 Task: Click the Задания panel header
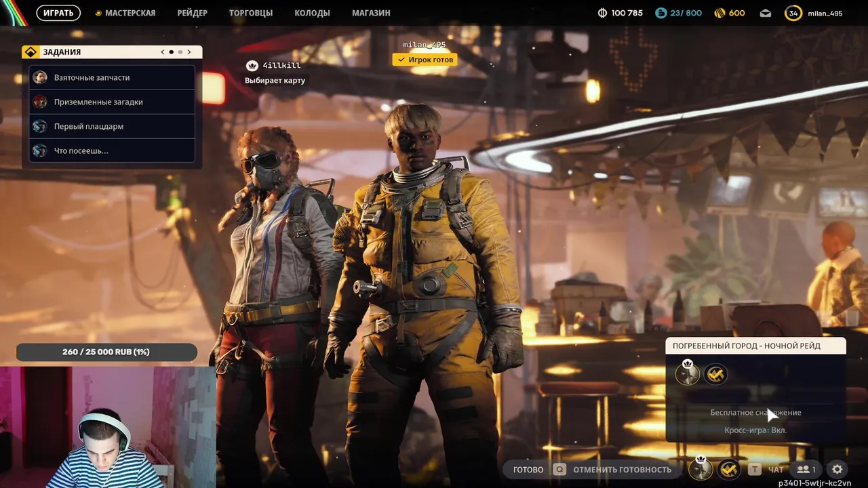pos(112,52)
